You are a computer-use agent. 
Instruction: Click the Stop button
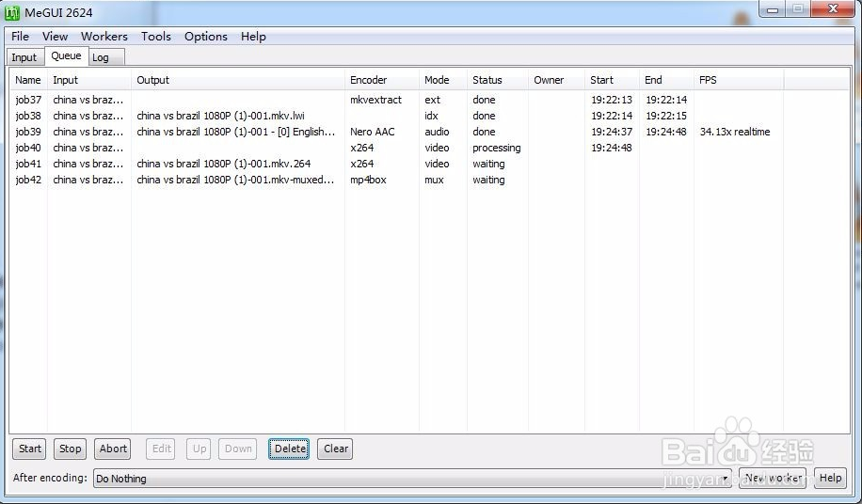pos(71,449)
